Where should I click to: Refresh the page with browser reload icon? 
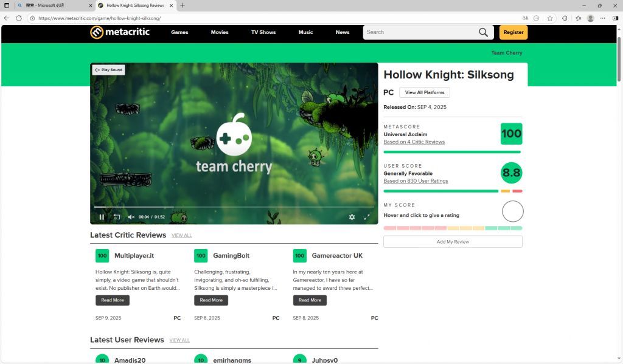coord(19,18)
